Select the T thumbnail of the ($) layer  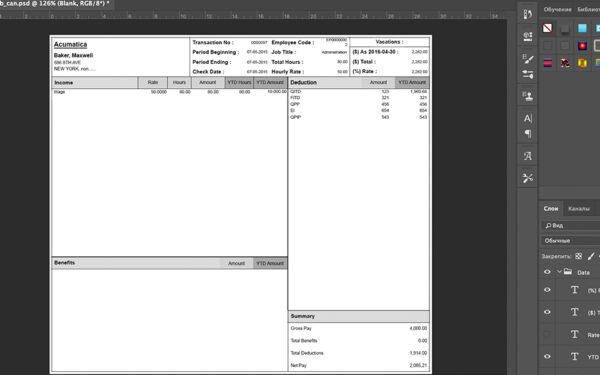point(574,312)
